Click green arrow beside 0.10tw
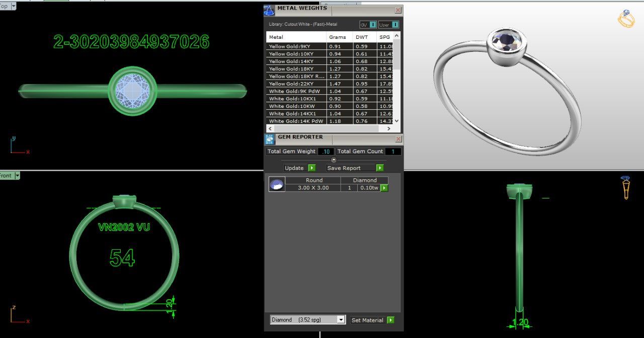 coord(384,188)
